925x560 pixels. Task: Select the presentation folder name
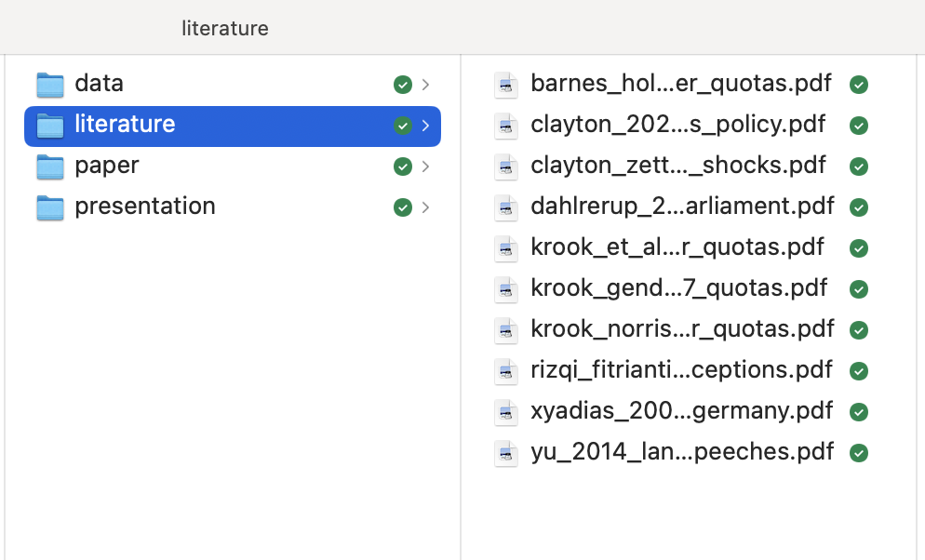tap(144, 207)
